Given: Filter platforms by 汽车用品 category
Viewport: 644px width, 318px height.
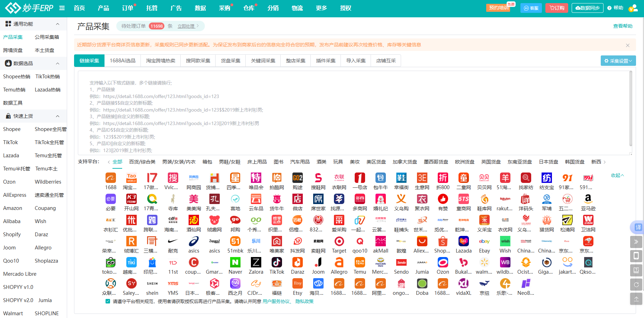Looking at the screenshot, I should coord(300,162).
